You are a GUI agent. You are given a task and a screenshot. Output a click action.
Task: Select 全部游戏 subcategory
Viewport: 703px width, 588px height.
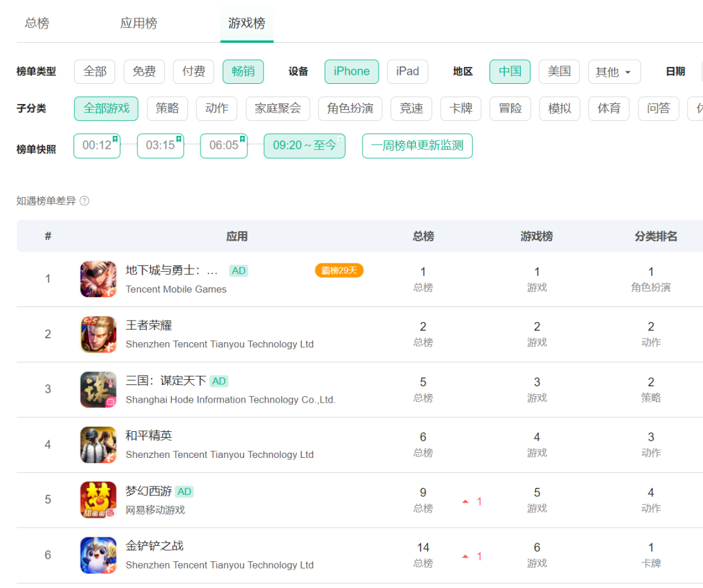(x=106, y=109)
